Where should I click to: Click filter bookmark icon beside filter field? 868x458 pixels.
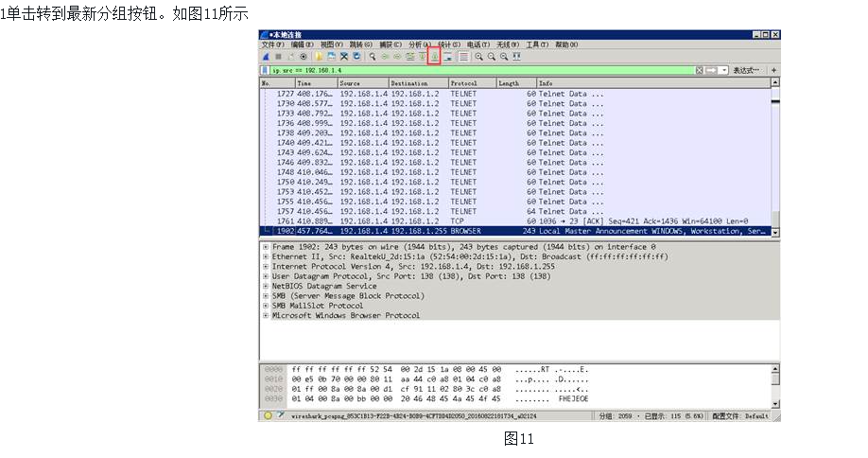coord(265,70)
